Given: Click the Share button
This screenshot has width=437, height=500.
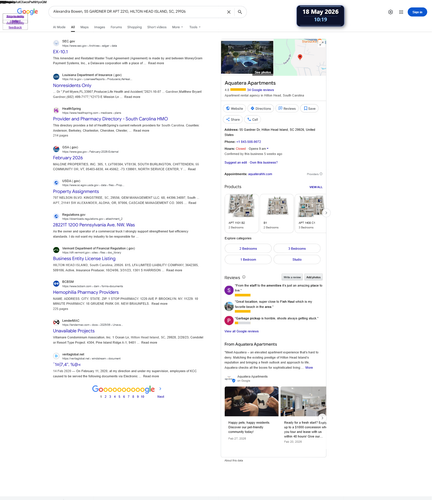Looking at the screenshot, I should 233,119.
